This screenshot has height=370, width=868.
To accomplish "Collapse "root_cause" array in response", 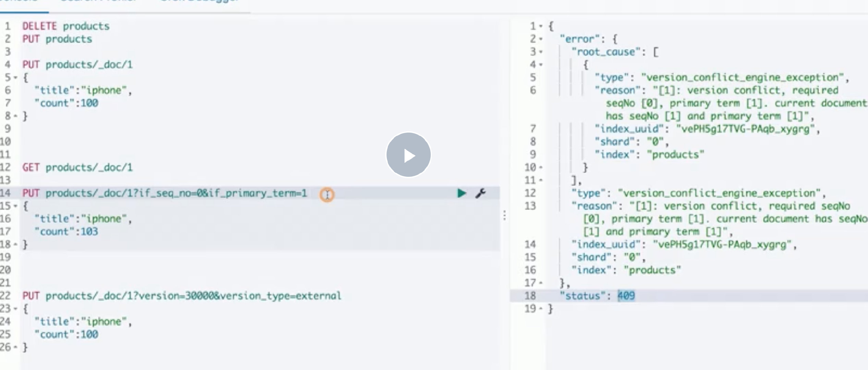I will click(541, 52).
